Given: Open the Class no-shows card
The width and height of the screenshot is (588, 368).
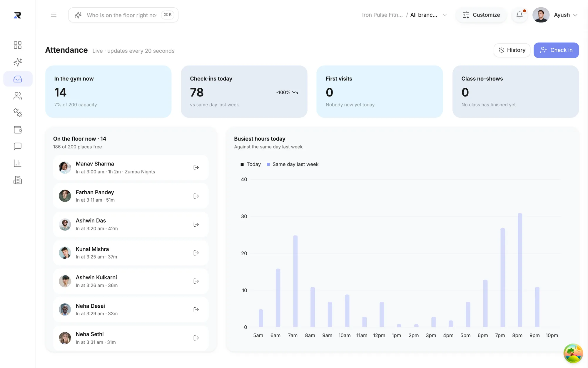Looking at the screenshot, I should click(515, 92).
